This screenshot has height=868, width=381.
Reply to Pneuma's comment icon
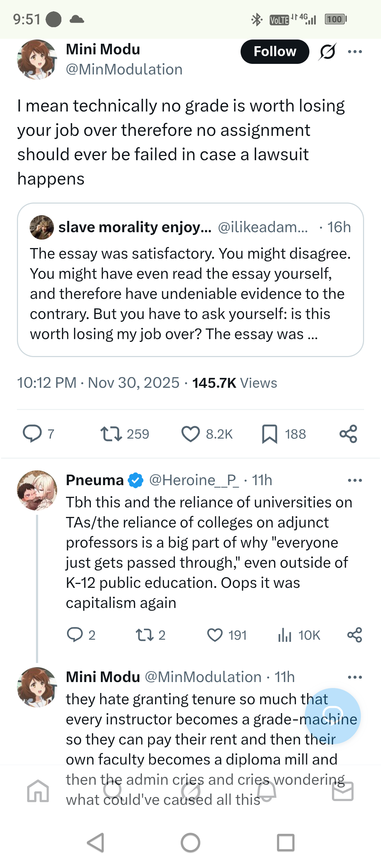coord(75,635)
